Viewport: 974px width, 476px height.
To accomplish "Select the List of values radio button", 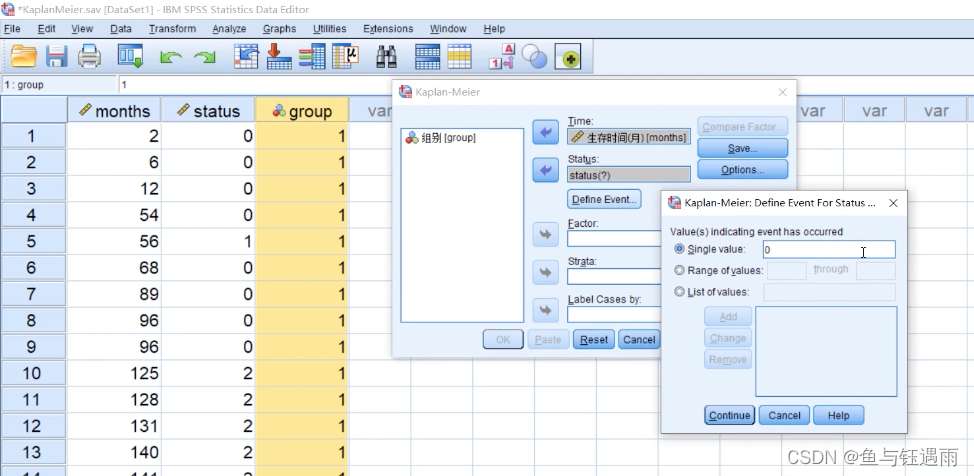I will 679,291.
